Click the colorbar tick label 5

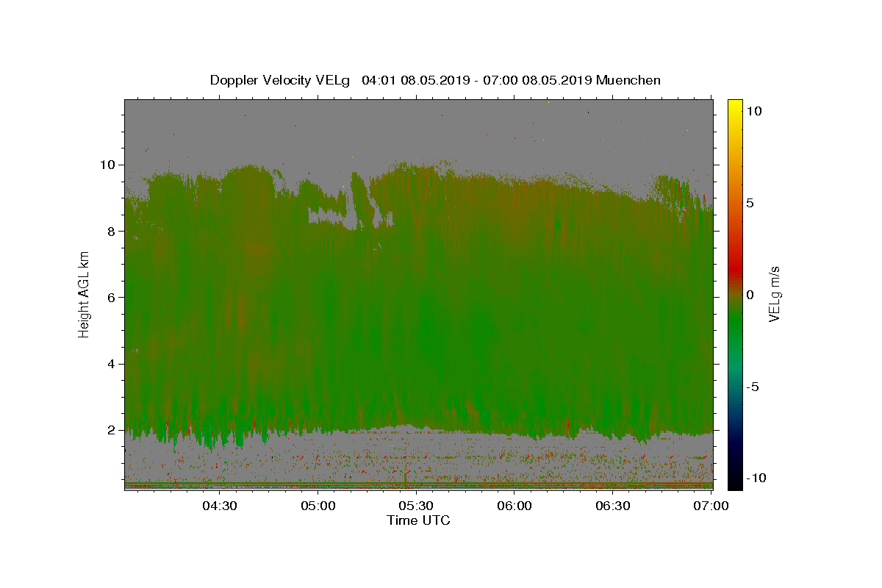(750, 203)
